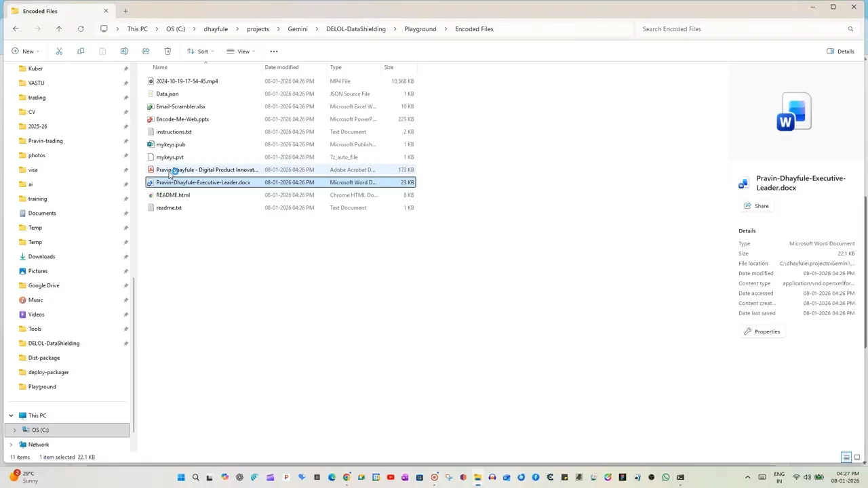Navigate up one folder with the up arrow
The image size is (868, 488).
pyautogui.click(x=59, y=29)
